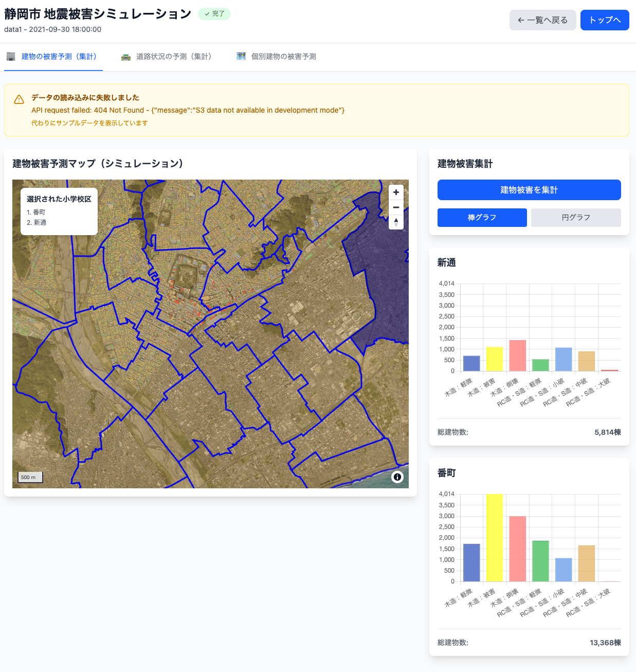The image size is (636, 672).
Task: Click the トップへ button
Action: [x=605, y=20]
